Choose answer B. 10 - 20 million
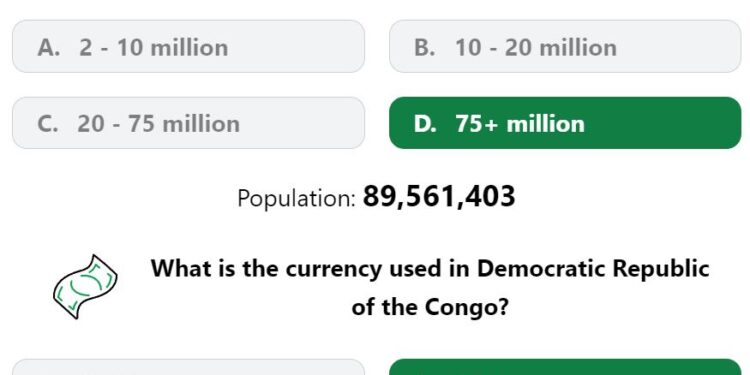The width and height of the screenshot is (750, 375). tap(565, 46)
